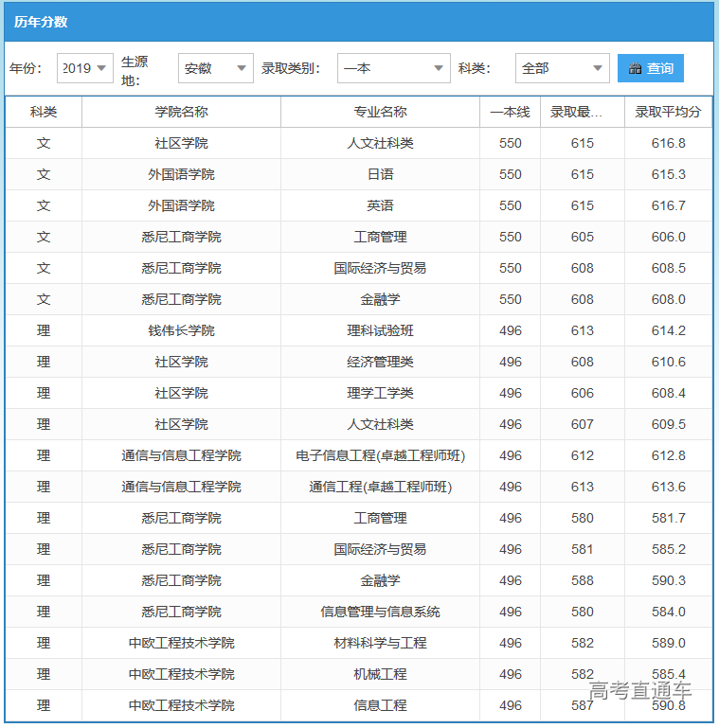The image size is (719, 728).
Task: Expand the 生源地 dropdown set to 安徽
Action: pyautogui.click(x=215, y=68)
